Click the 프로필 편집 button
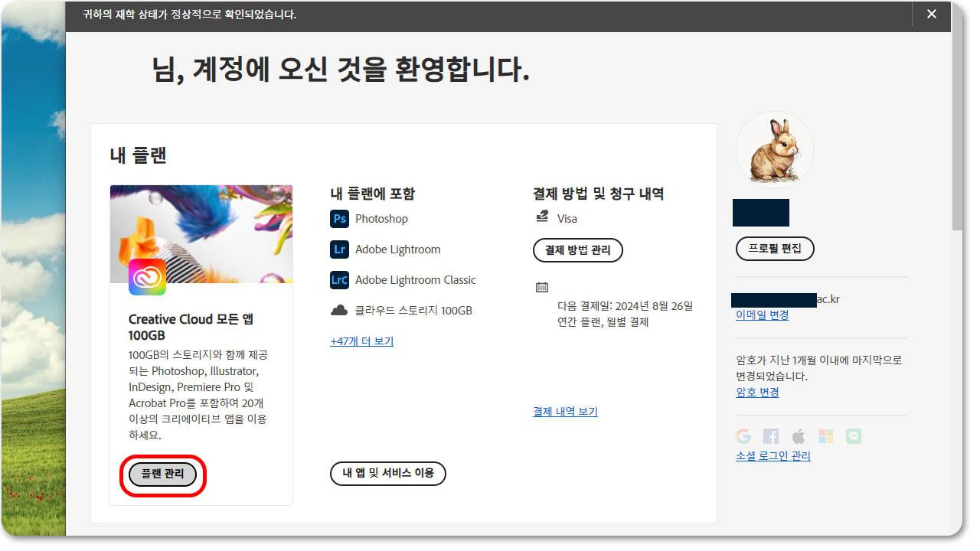Viewport: 980px width, 551px height. tap(775, 249)
